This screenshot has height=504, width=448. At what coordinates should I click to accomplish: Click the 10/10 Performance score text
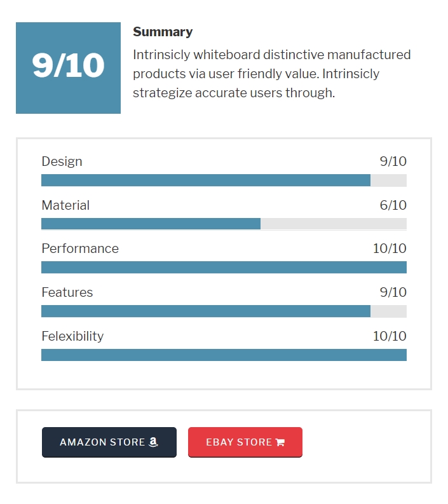(390, 249)
